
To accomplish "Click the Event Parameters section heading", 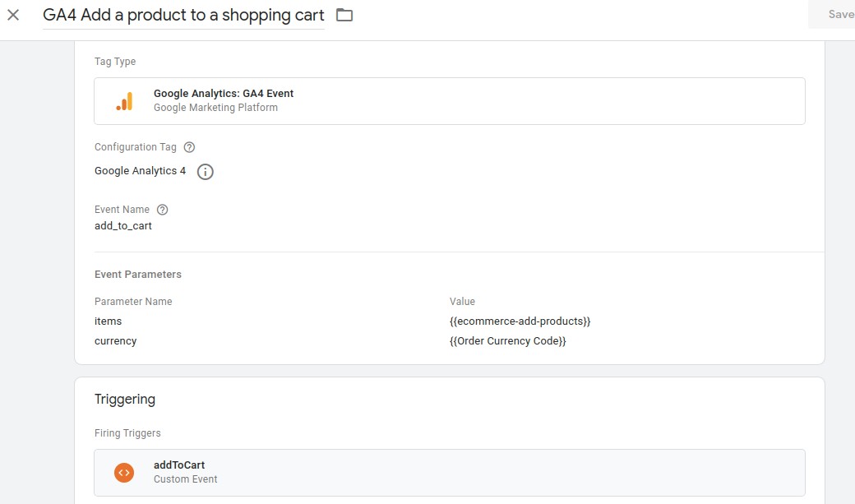I will click(138, 275).
